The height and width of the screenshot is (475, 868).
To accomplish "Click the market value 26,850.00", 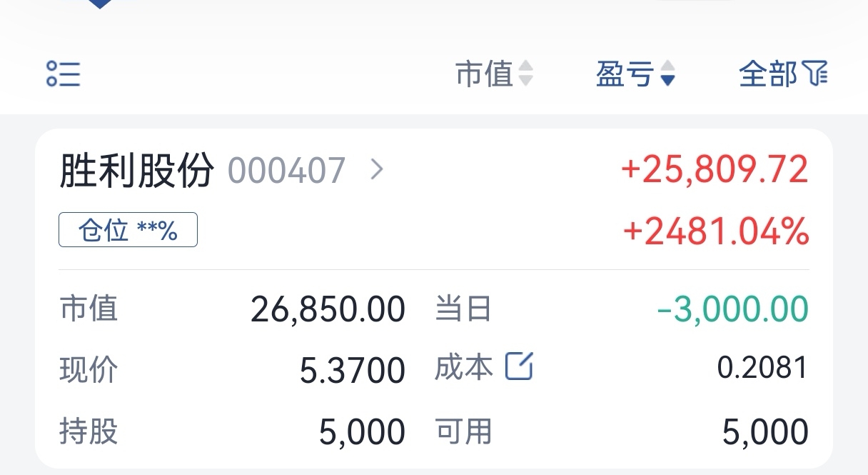I will click(328, 309).
